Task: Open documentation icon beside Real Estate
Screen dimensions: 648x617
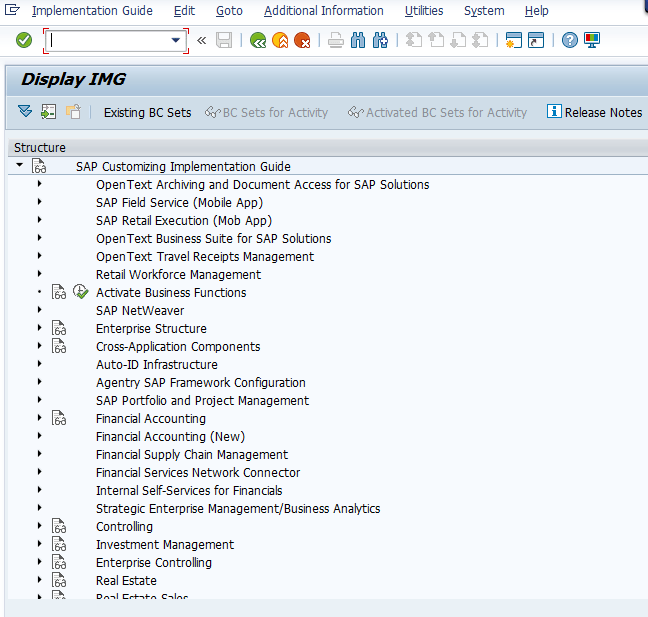Action: point(59,580)
